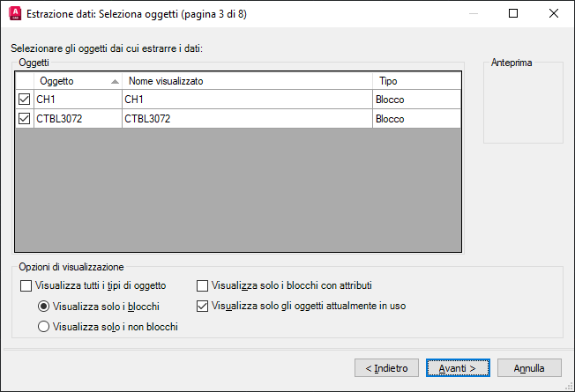Go back with the Indietro button
The height and width of the screenshot is (392, 575).
tap(386, 367)
